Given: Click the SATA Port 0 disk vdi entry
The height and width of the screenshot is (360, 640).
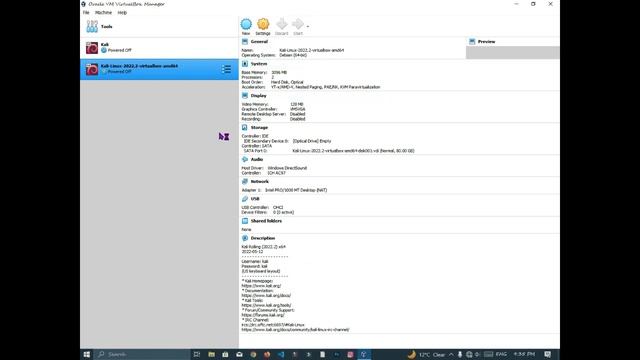Looking at the screenshot, I should pyautogui.click(x=353, y=151).
